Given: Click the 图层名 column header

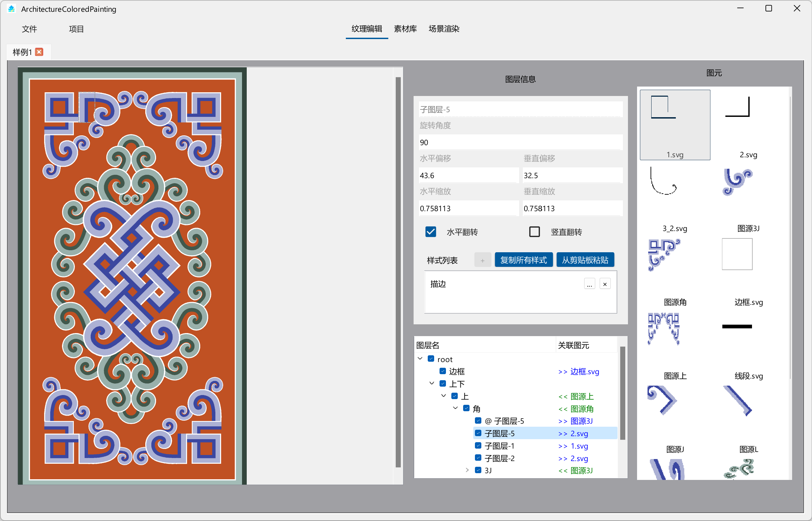Looking at the screenshot, I should pyautogui.click(x=485, y=345).
